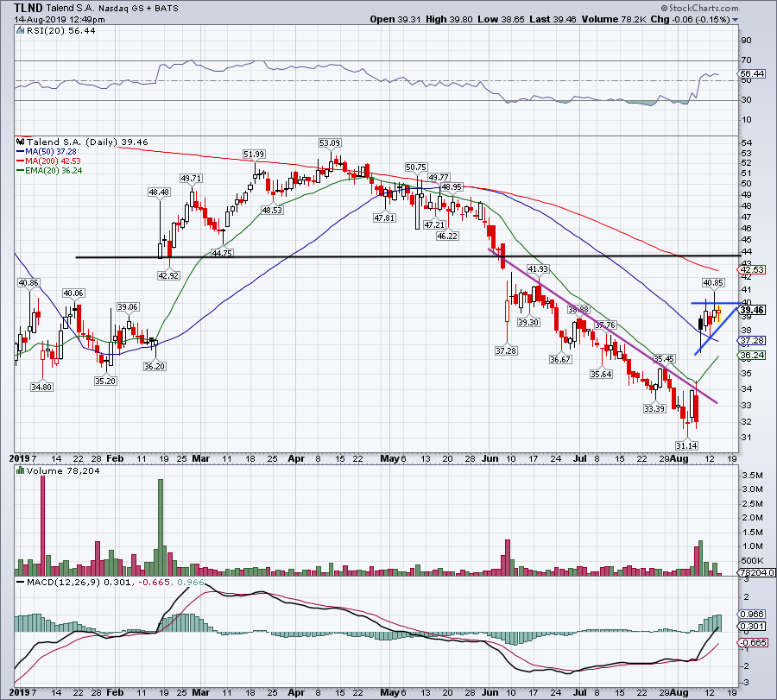Click the 34.80 January low label
This screenshot has width=777, height=700.
41,388
